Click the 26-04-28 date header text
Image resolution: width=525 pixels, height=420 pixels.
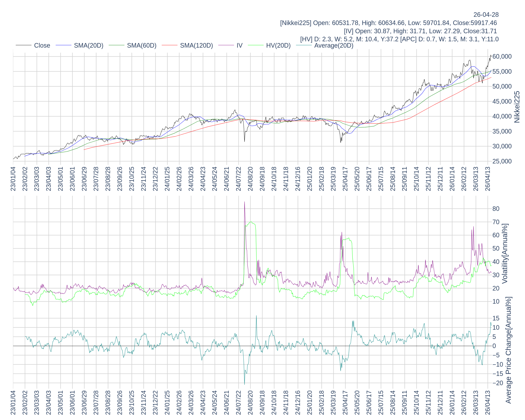click(x=486, y=15)
